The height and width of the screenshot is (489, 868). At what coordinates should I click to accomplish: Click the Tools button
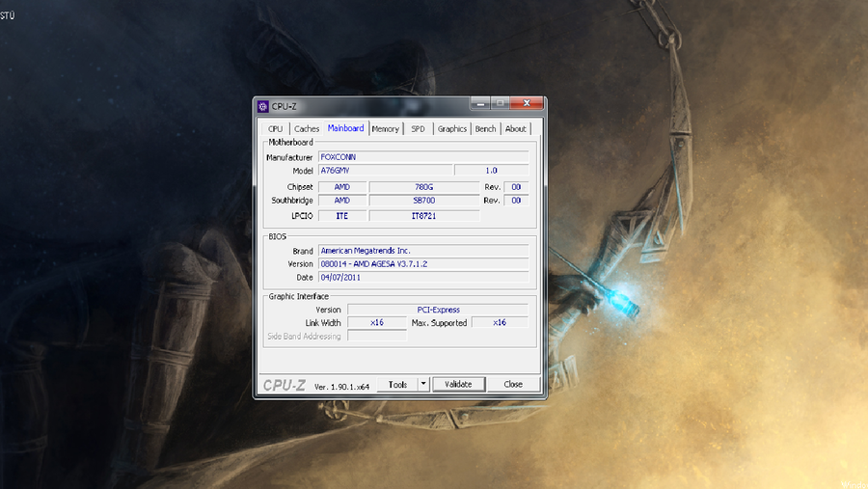(397, 384)
